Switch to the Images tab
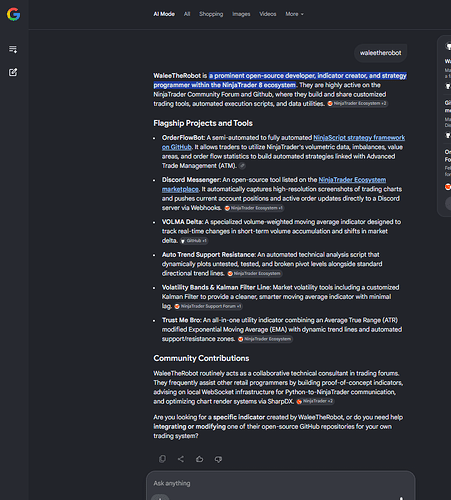 click(x=241, y=14)
